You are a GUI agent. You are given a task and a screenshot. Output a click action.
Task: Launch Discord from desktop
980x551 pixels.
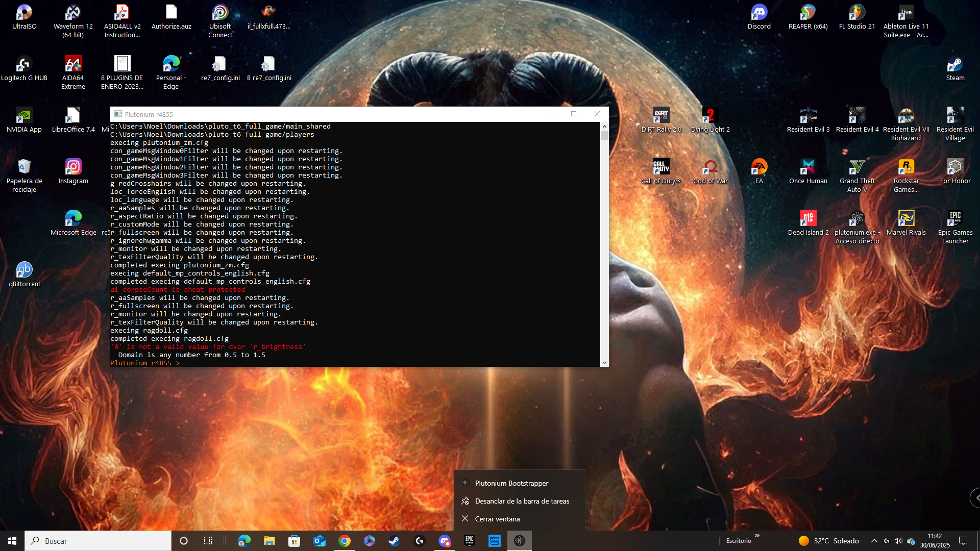[759, 17]
